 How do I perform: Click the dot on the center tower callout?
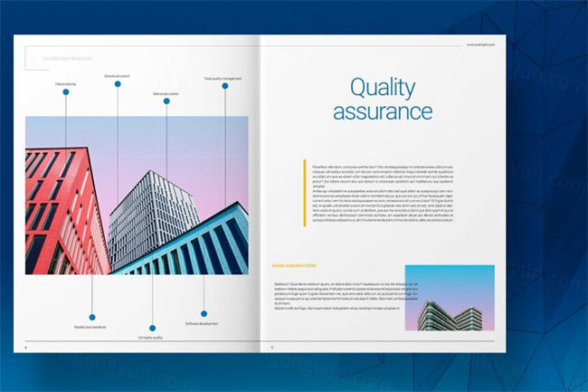click(x=166, y=101)
